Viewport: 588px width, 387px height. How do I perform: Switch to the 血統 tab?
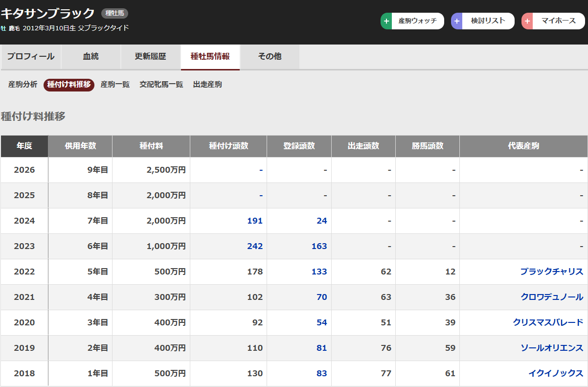[91, 57]
